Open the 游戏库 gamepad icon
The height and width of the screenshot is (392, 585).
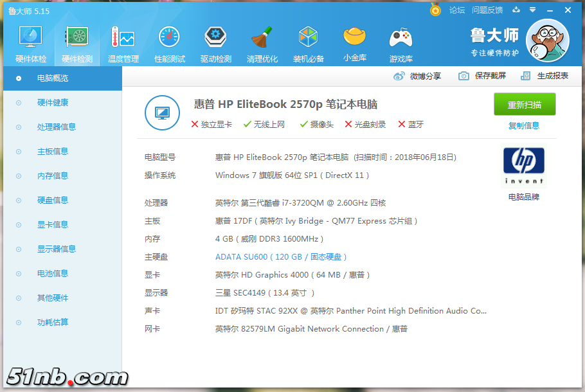[401, 44]
